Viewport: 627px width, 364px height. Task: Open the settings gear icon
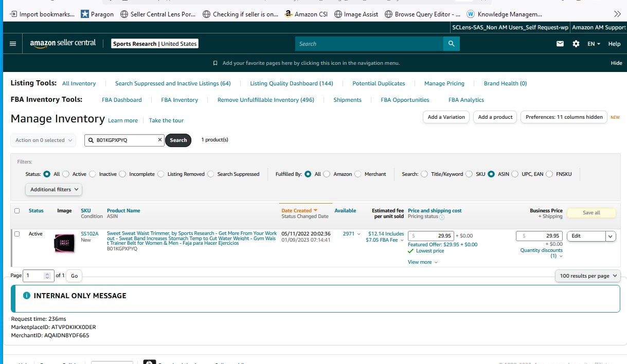tap(576, 44)
